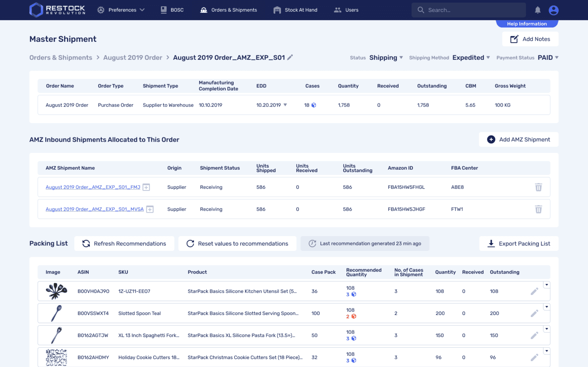Select SKU 1Z-UZ11-EE07 text
This screenshot has width=588, height=367.
pyautogui.click(x=134, y=291)
